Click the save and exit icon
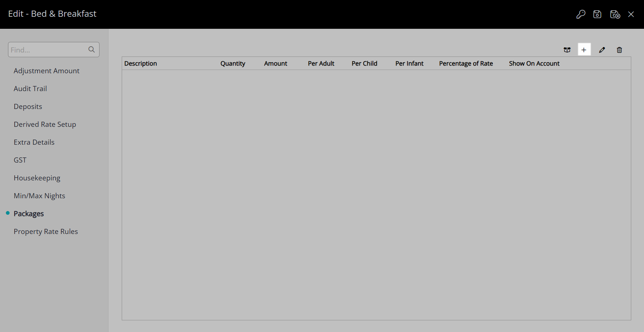 click(x=615, y=14)
